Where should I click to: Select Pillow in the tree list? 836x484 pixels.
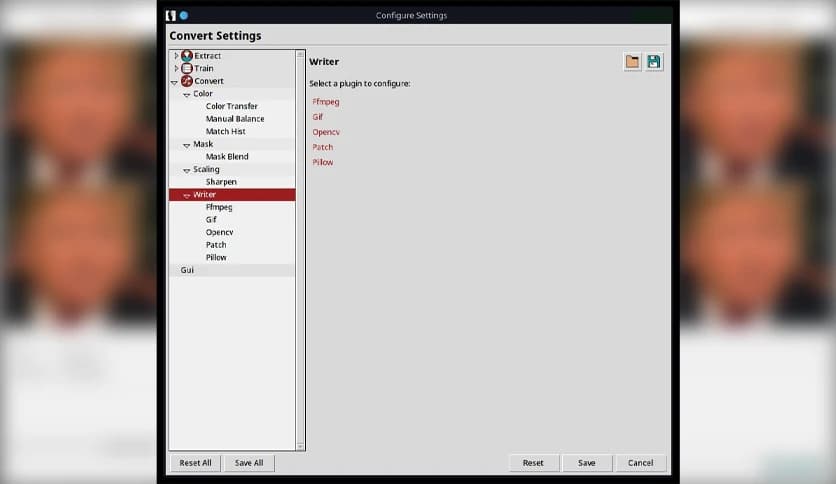(216, 257)
